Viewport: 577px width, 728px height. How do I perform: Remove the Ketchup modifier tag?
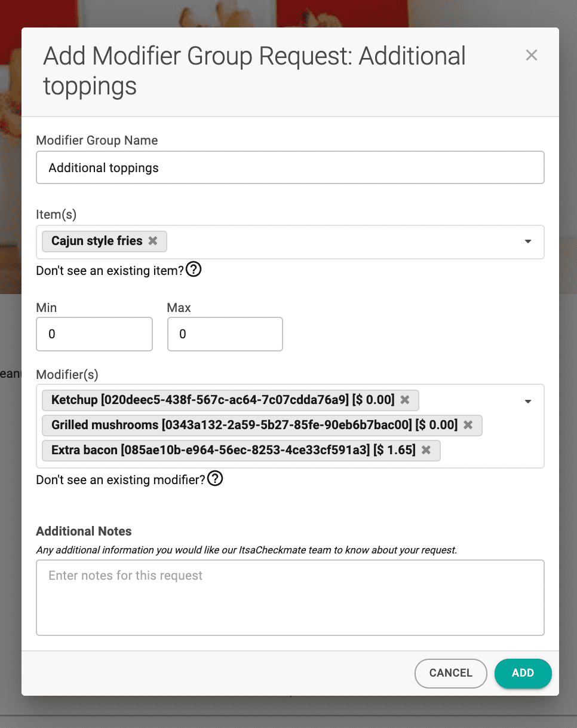(x=405, y=400)
